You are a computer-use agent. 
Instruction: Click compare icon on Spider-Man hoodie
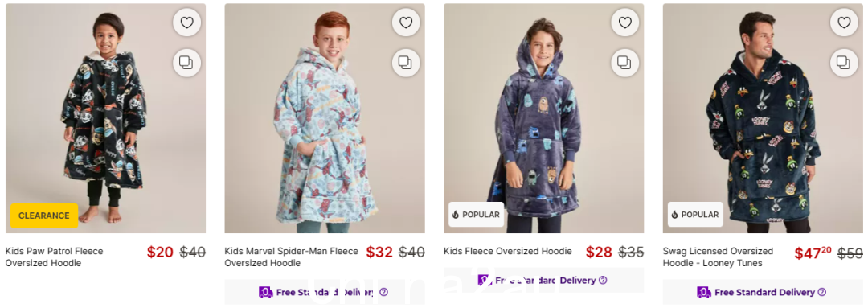[x=406, y=63]
